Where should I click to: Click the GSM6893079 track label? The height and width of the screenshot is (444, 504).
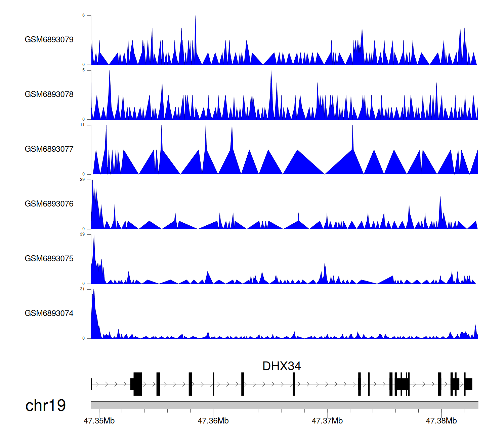point(49,40)
